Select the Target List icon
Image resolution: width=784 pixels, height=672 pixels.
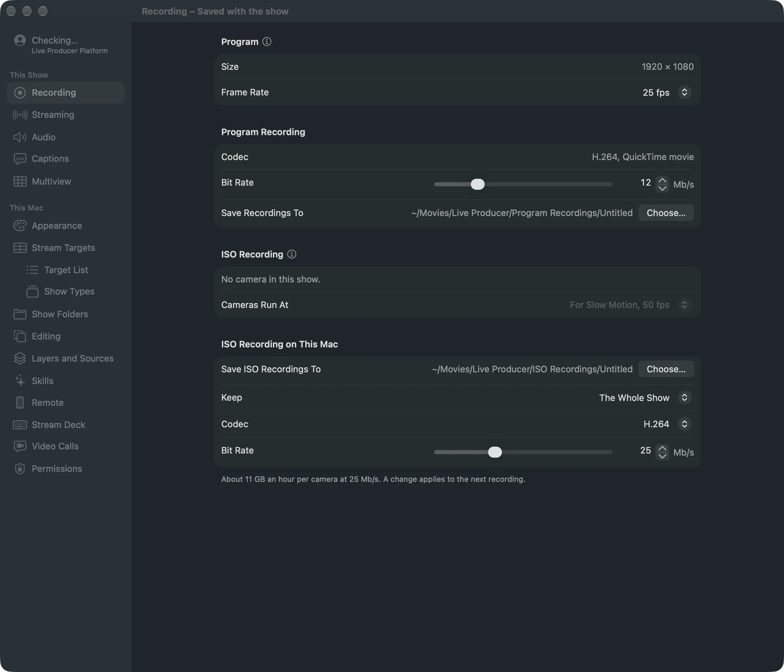[32, 270]
